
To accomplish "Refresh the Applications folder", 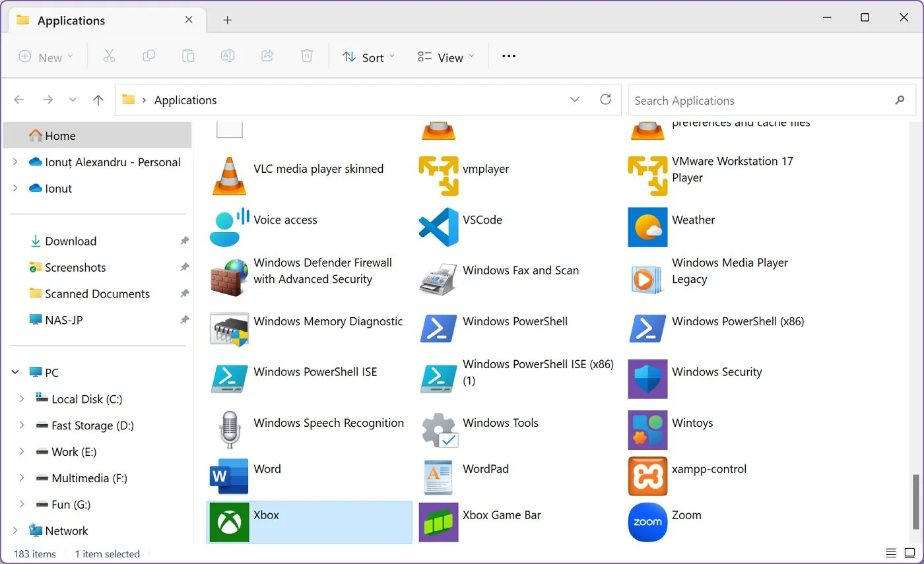I will [605, 100].
